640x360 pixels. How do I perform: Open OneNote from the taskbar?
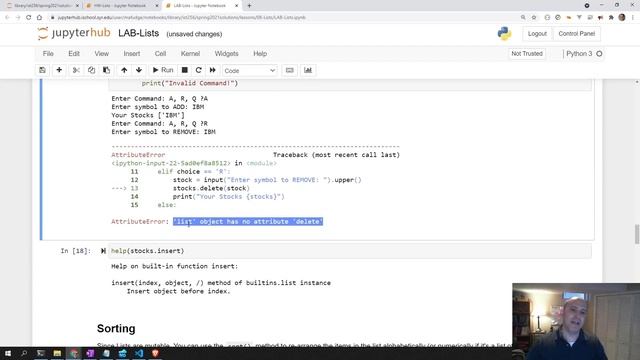coord(90,353)
